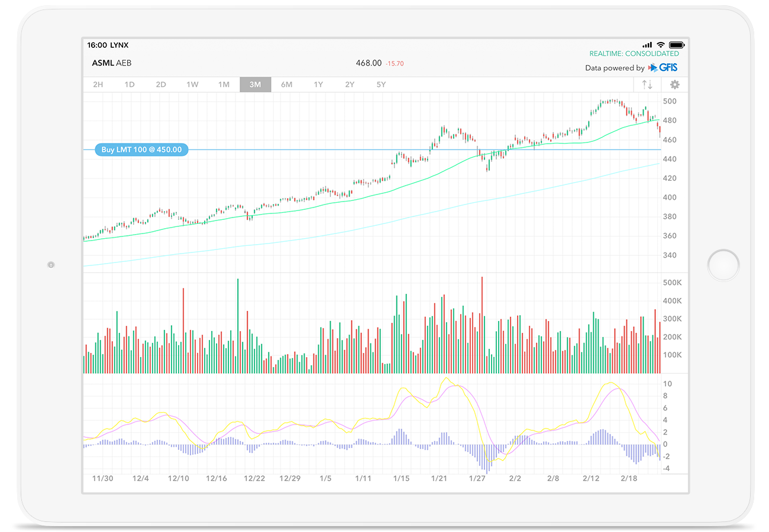
Task: Tap the Data powered by label
Action: click(615, 68)
